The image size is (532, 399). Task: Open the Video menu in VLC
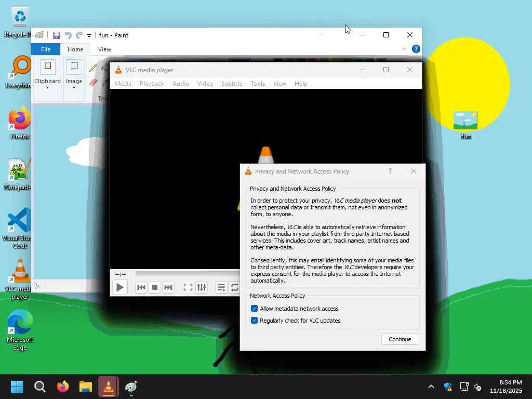click(x=205, y=84)
